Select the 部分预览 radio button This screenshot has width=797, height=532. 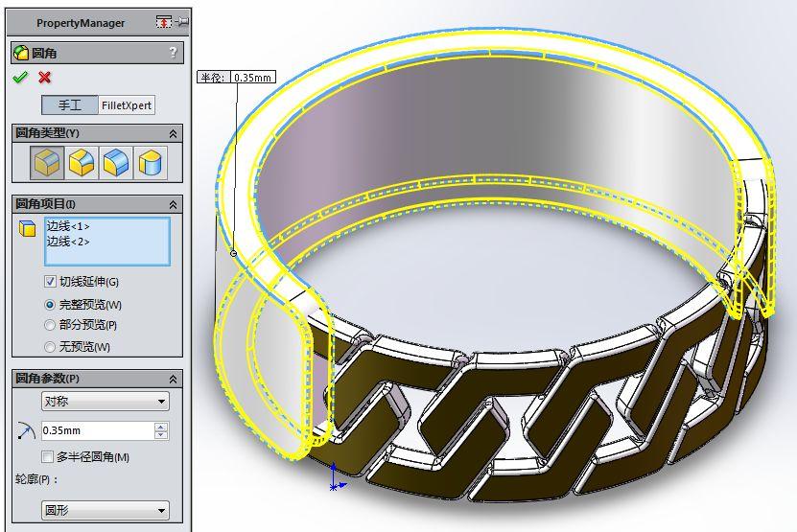coord(50,325)
